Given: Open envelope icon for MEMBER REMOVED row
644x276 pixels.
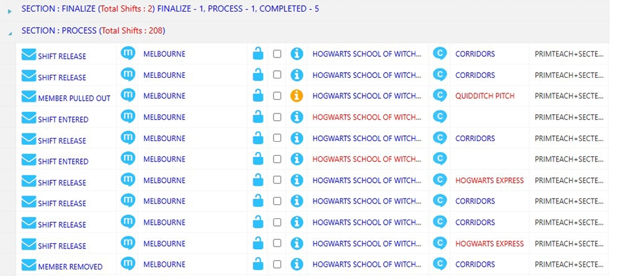Looking at the screenshot, I should click(x=29, y=265).
